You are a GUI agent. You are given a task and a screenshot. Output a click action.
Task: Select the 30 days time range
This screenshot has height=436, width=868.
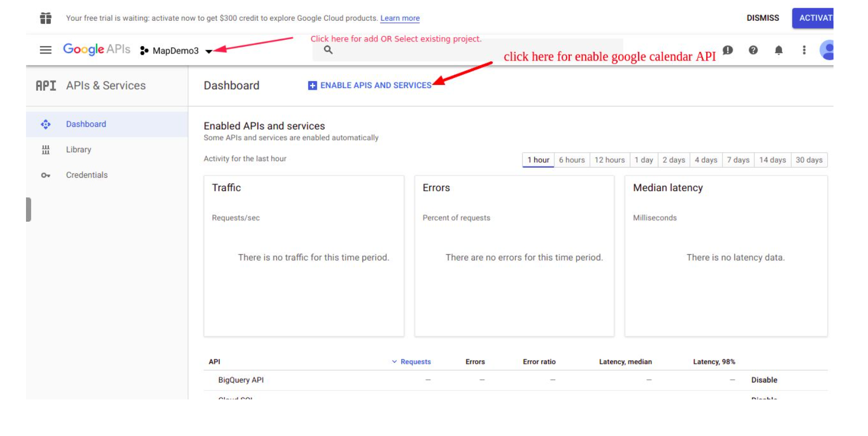point(809,160)
